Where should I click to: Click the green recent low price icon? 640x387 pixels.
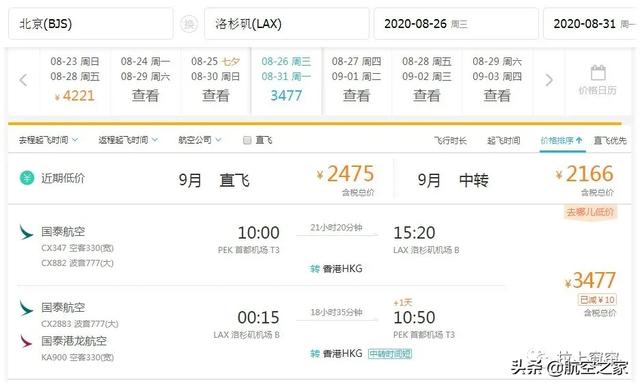coord(27,178)
